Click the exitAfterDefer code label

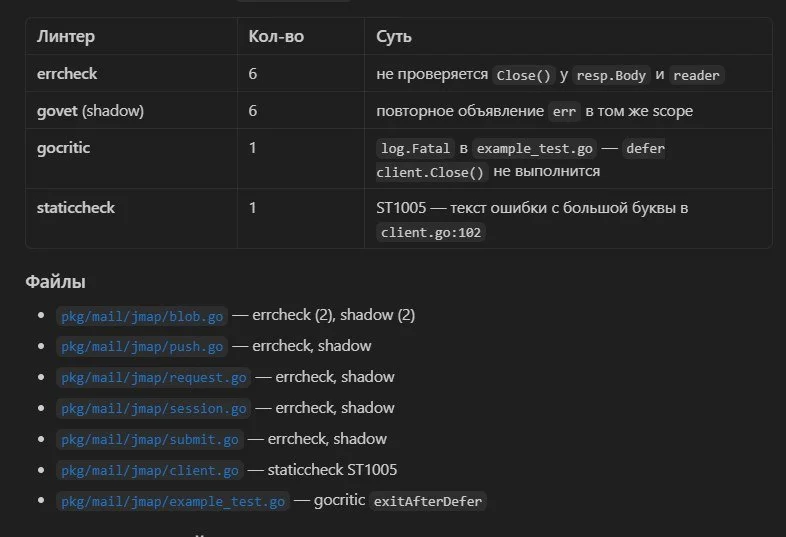(x=428, y=501)
